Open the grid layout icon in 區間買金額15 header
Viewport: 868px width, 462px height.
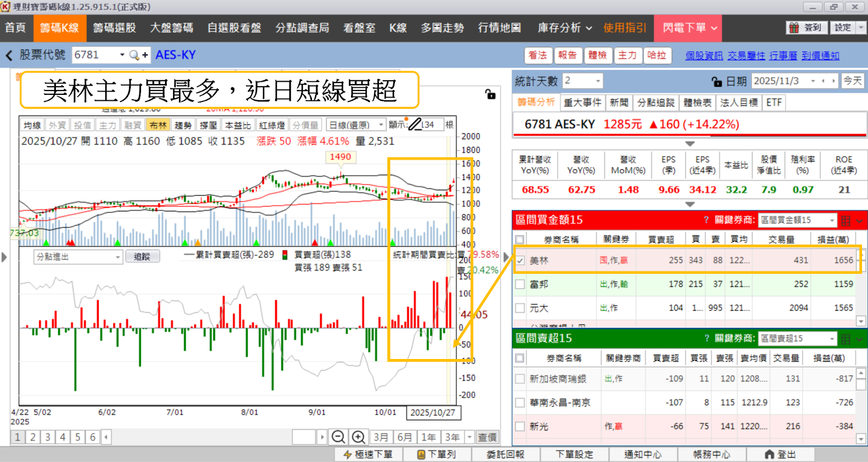[x=846, y=220]
